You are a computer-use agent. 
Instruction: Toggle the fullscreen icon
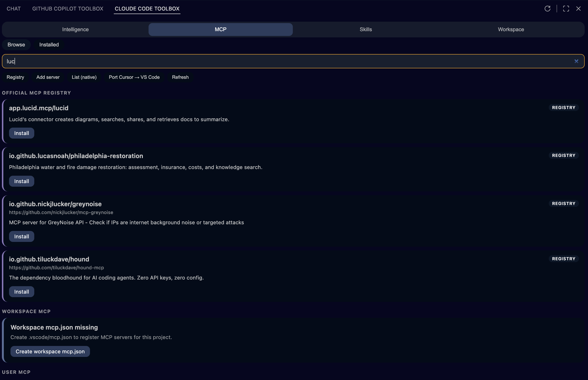tap(566, 8)
